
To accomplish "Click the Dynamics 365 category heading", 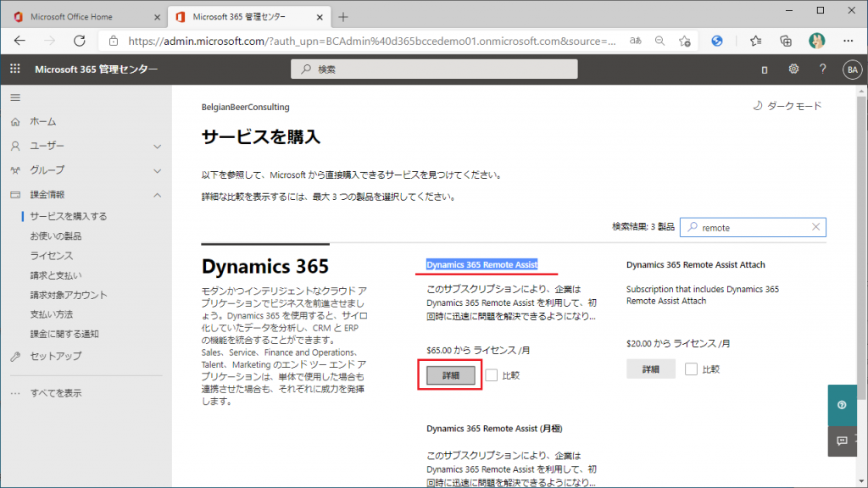I will point(265,266).
